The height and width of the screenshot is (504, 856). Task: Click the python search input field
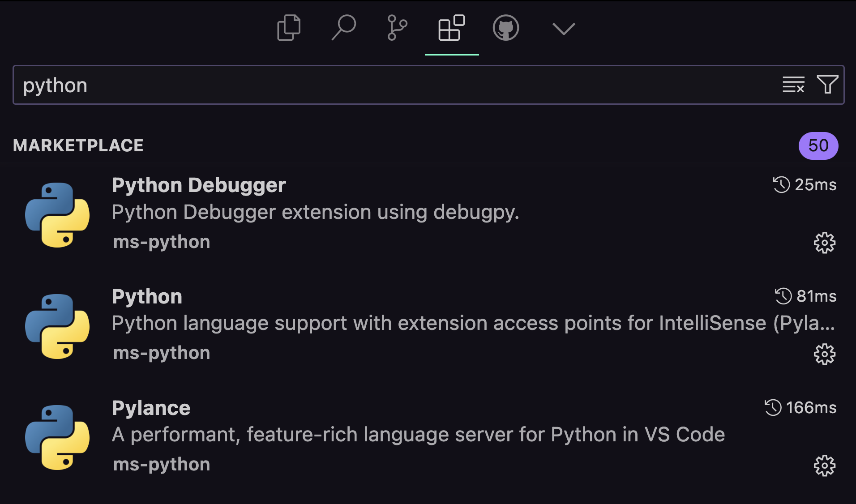click(394, 85)
